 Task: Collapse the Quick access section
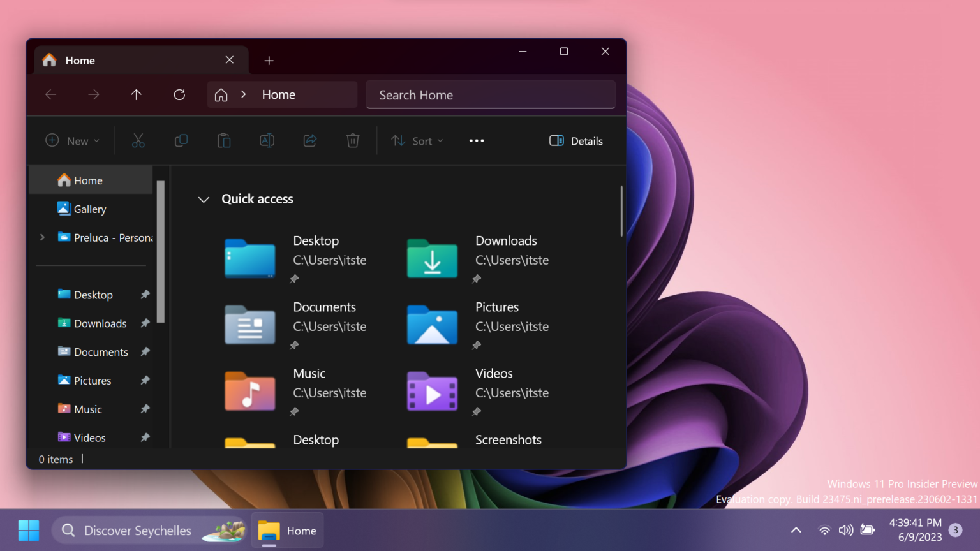pyautogui.click(x=204, y=199)
